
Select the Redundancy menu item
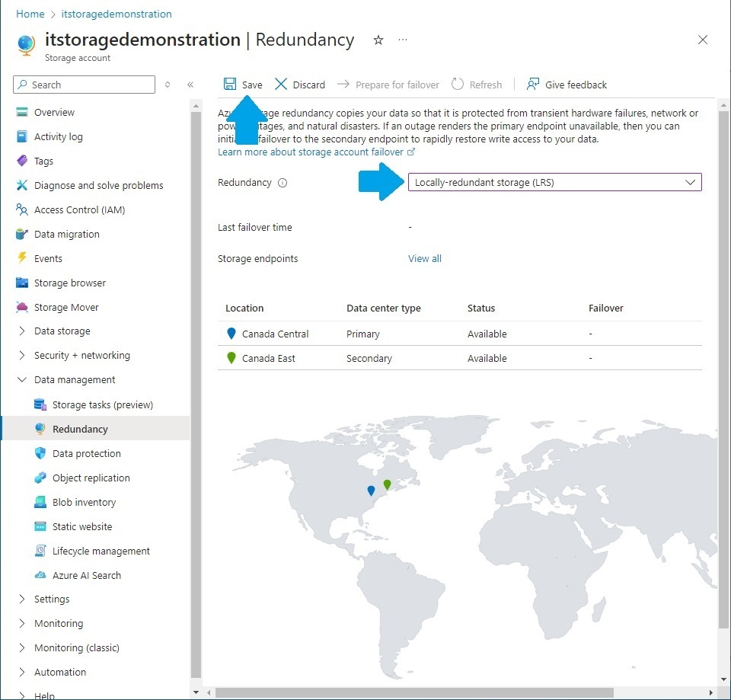pos(96,429)
